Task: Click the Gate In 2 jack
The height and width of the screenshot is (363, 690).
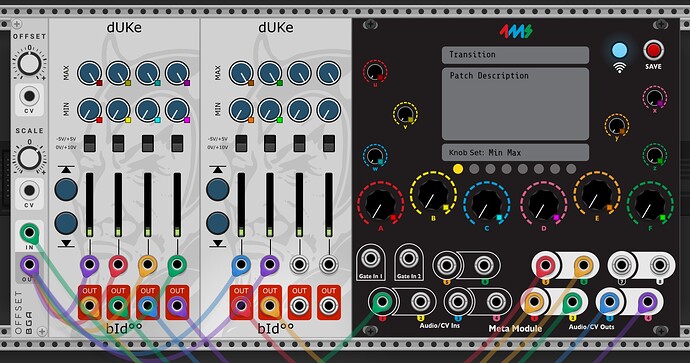Action: [x=409, y=258]
